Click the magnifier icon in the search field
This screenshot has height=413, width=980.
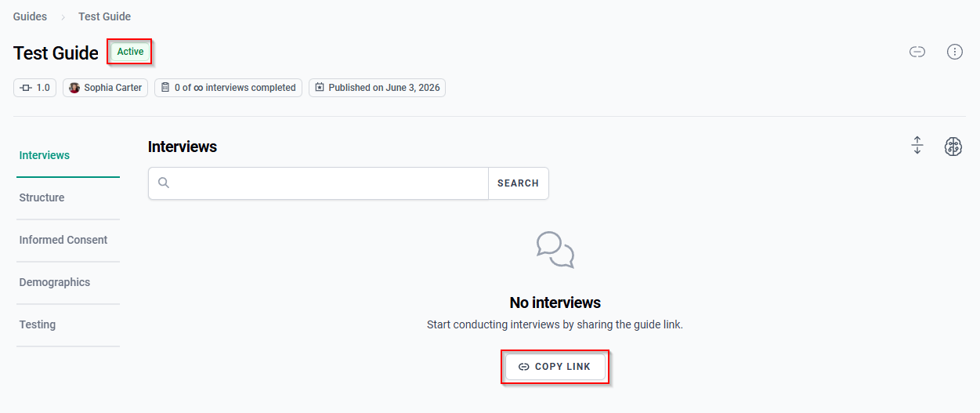tap(164, 183)
